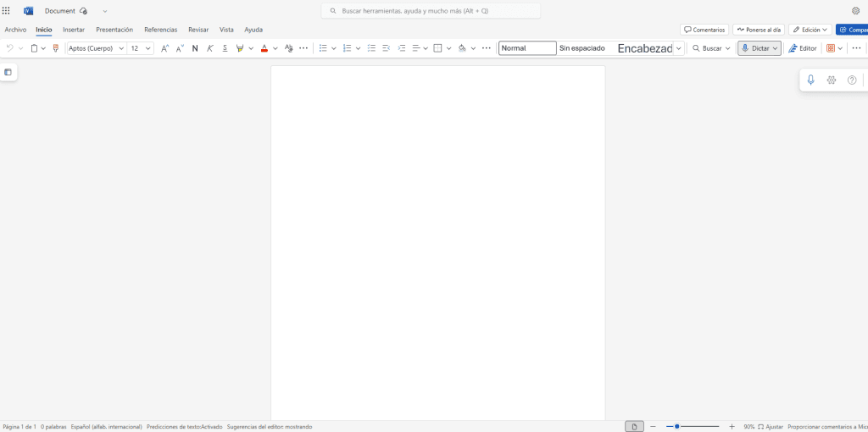This screenshot has height=432, width=868.
Task: Open the app launcher grid icon
Action: coord(7,11)
